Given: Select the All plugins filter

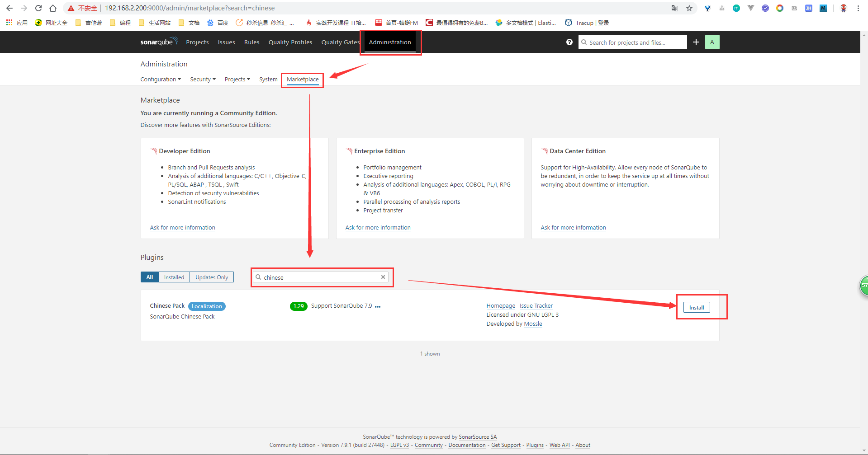Looking at the screenshot, I should tap(150, 277).
